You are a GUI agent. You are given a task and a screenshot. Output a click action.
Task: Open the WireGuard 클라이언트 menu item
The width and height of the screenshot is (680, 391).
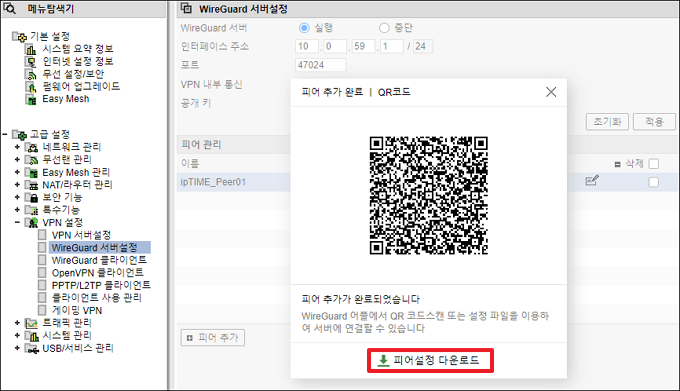99,261
